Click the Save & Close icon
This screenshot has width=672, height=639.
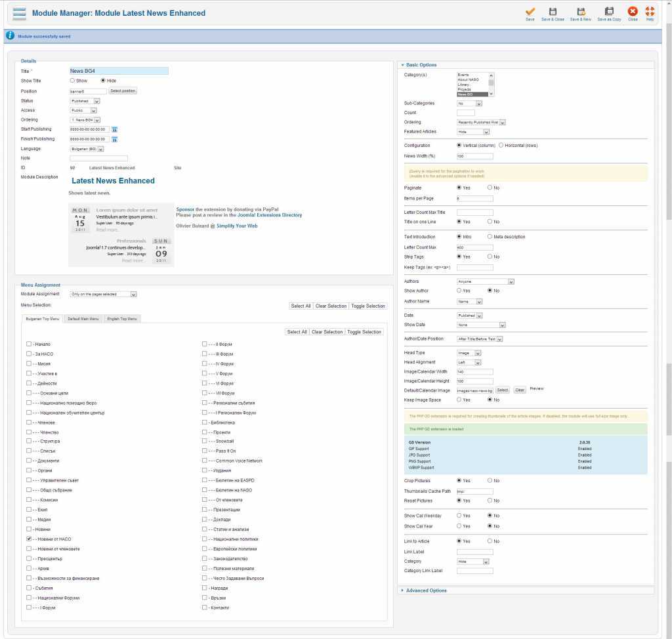tap(553, 12)
